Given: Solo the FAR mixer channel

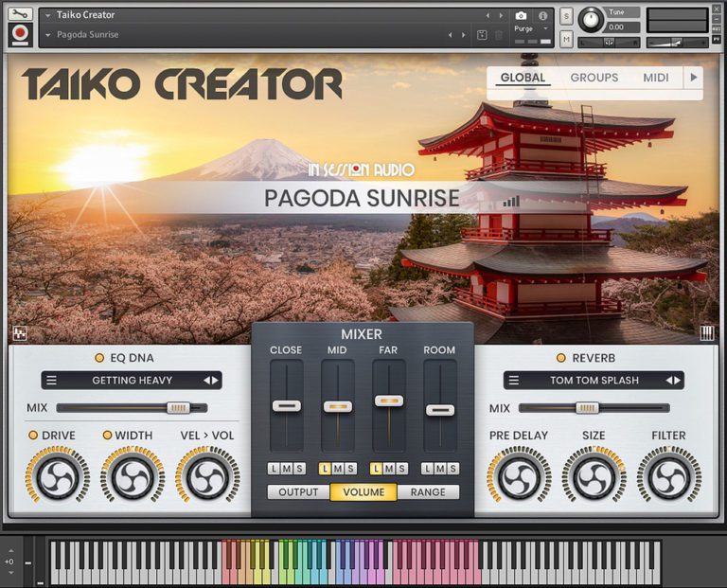Looking at the screenshot, I should (401, 469).
